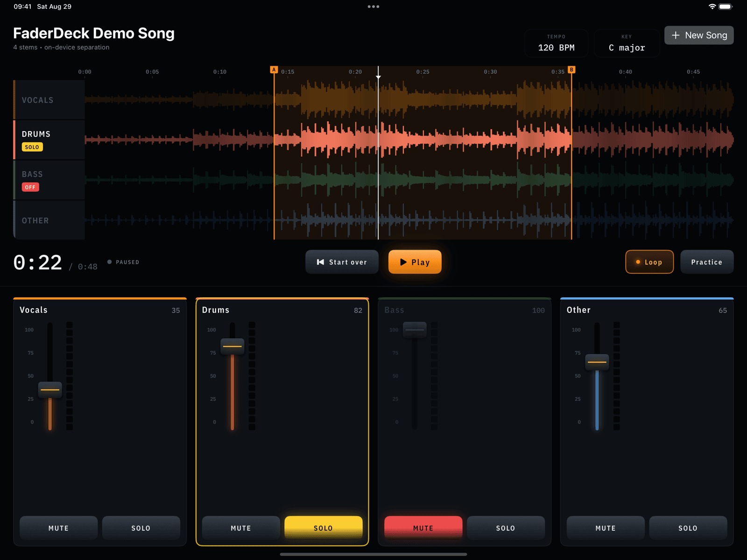Click the SOLO badge on Drums track
747x560 pixels.
pyautogui.click(x=32, y=147)
